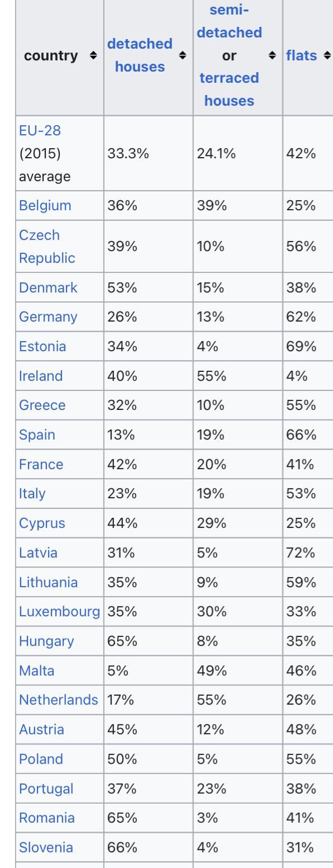Image resolution: width=333 pixels, height=868 pixels.
Task: Open the EU-28 link
Action: pos(40,131)
